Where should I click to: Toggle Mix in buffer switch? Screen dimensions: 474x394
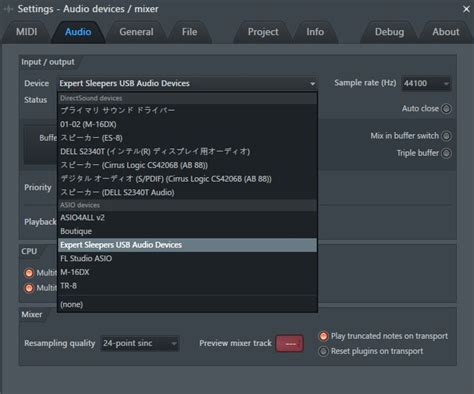(446, 136)
